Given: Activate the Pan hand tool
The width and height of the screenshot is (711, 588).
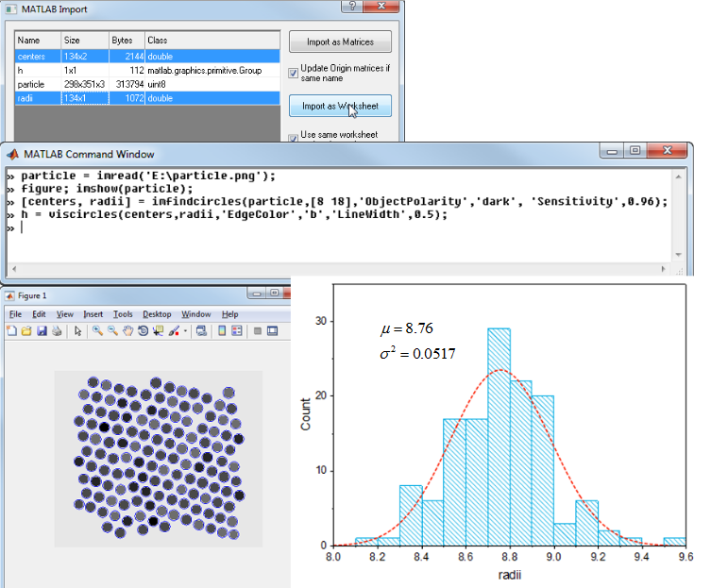Looking at the screenshot, I should point(127,331).
